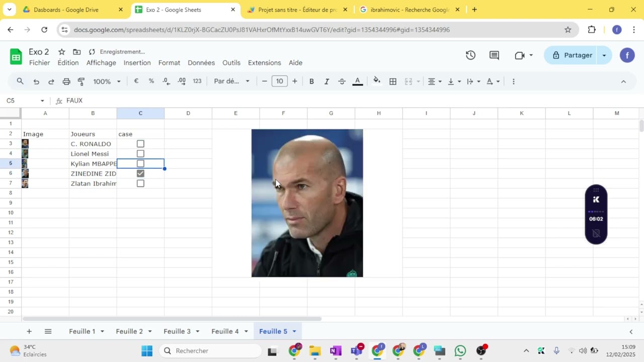Redo the last action
Screen dimensions: 644x362
[x=51, y=81]
